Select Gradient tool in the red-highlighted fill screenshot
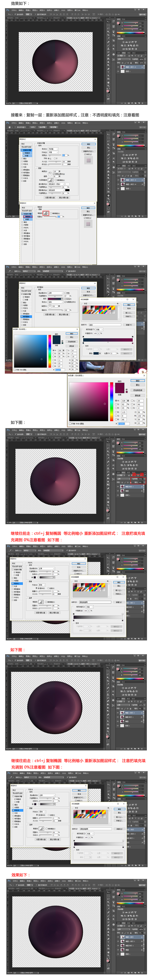This screenshot has height=980, width=152. click(108, 478)
